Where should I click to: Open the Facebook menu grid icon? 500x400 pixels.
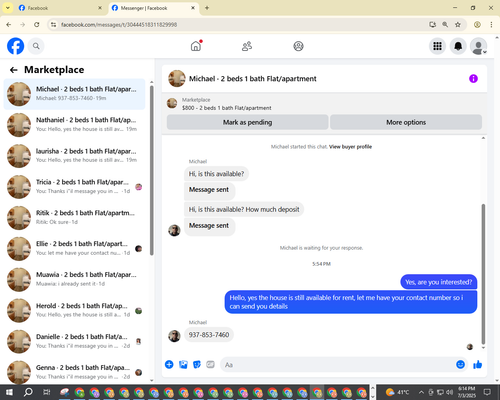coord(437,46)
